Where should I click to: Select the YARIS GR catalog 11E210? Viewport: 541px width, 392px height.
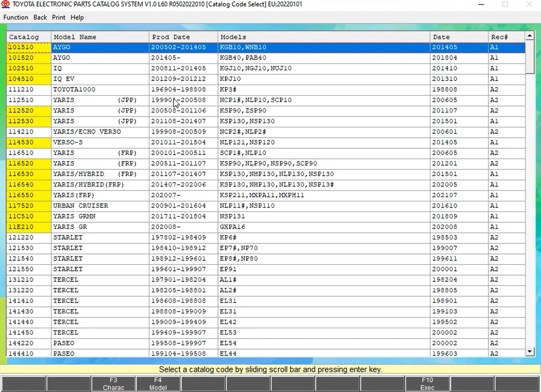click(x=21, y=227)
